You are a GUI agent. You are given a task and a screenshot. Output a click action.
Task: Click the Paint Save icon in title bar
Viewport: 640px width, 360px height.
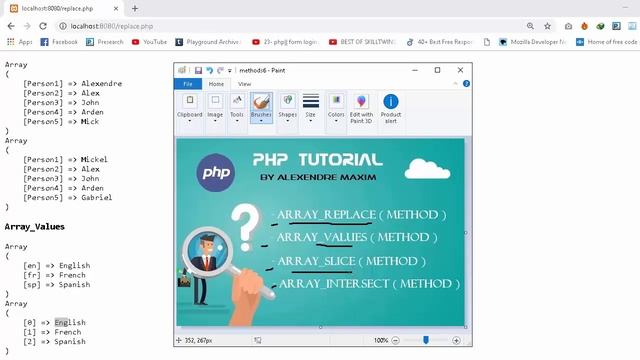[198, 70]
